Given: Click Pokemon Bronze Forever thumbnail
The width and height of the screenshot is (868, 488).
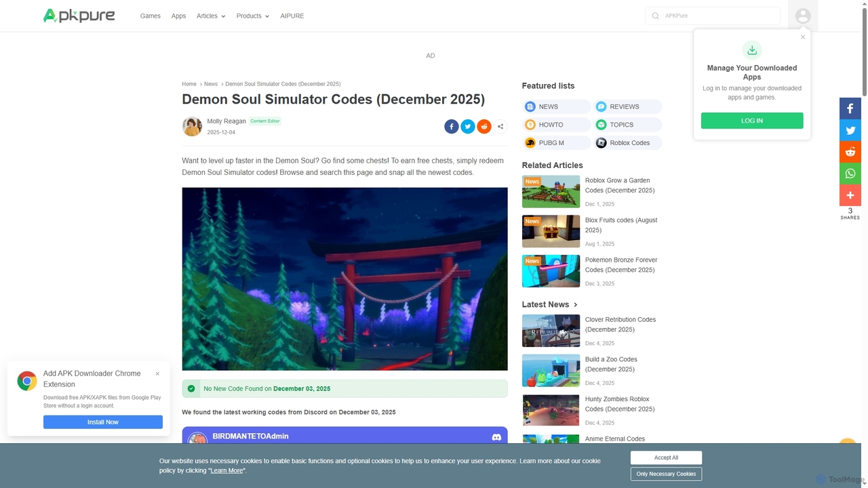Looking at the screenshot, I should (551, 271).
